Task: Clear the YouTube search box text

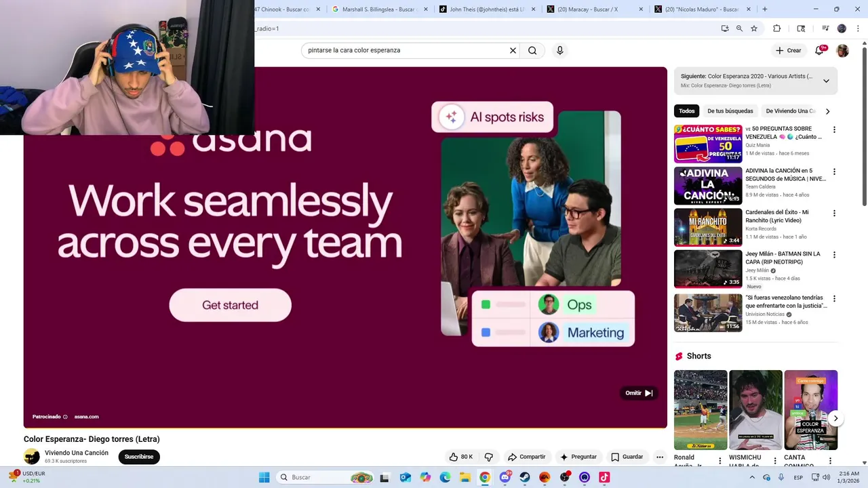Action: 513,50
